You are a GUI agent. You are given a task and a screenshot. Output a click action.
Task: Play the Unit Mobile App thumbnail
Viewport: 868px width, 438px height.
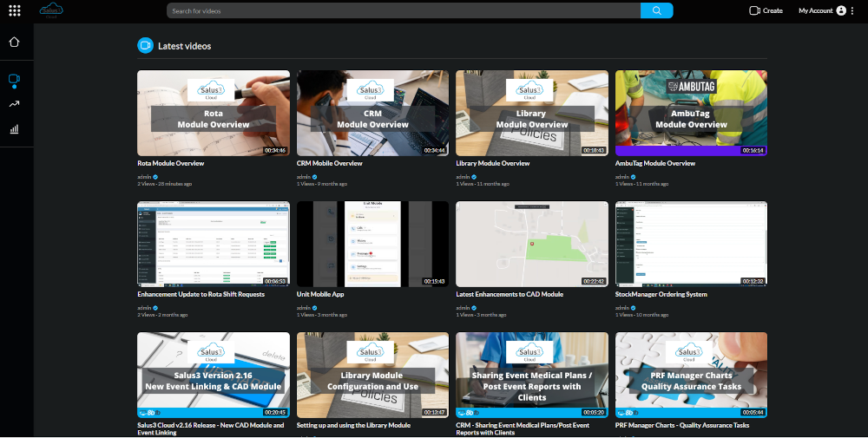point(372,244)
